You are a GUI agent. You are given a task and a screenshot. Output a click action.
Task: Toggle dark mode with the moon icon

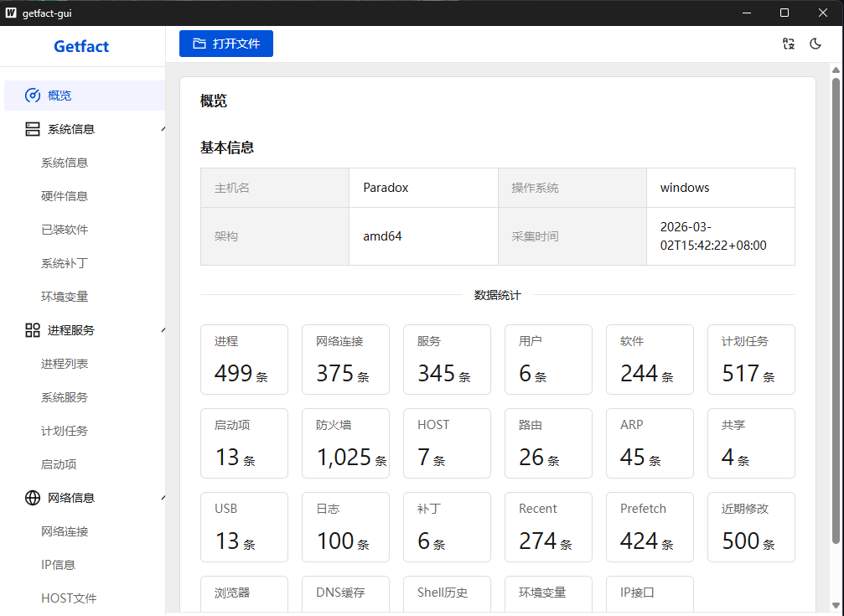[x=816, y=44]
